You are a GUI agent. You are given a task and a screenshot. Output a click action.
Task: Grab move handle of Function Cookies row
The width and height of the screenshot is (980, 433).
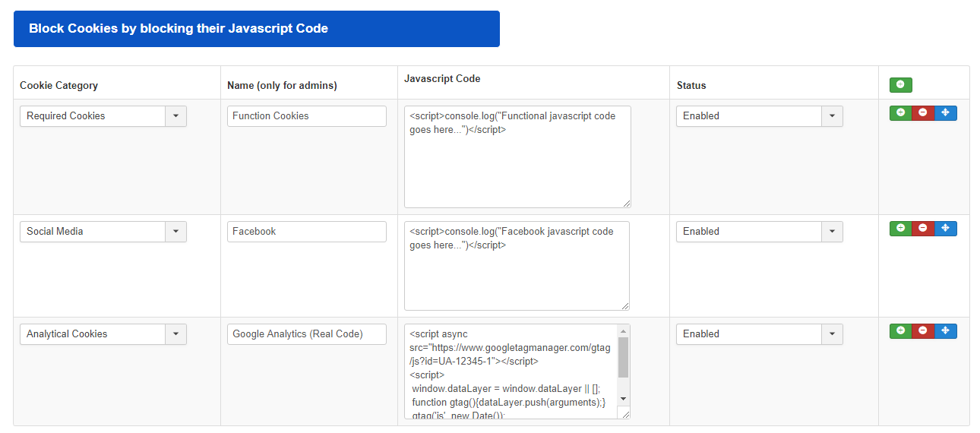(x=946, y=113)
